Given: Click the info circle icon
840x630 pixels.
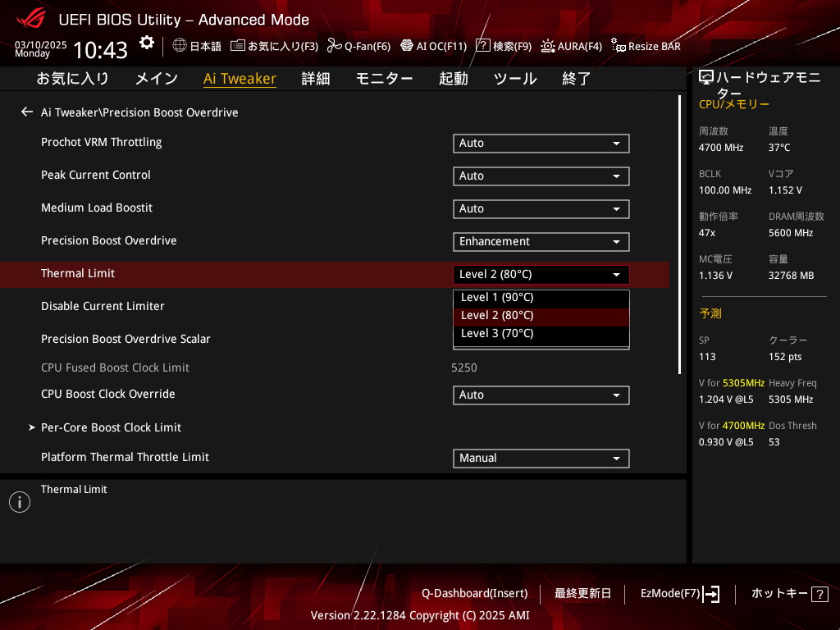Looking at the screenshot, I should point(20,502).
